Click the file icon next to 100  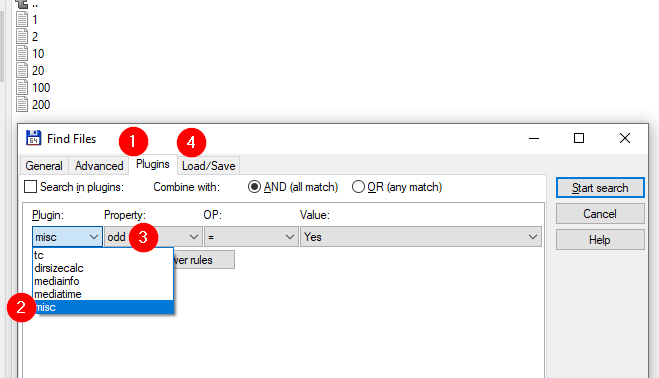click(22, 87)
